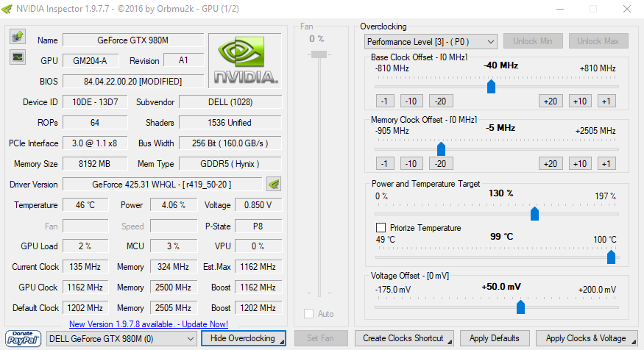Click the Unlock Max button
This screenshot has height=350, width=644.
coord(598,41)
